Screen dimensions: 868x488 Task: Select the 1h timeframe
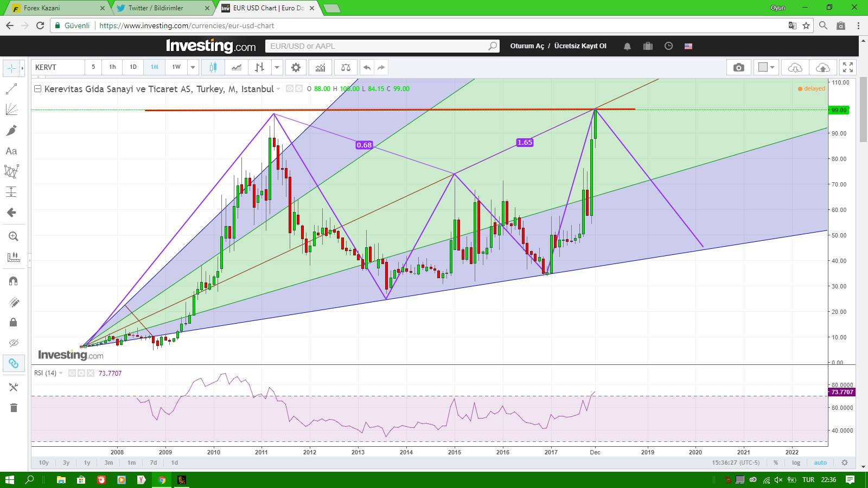coord(112,67)
